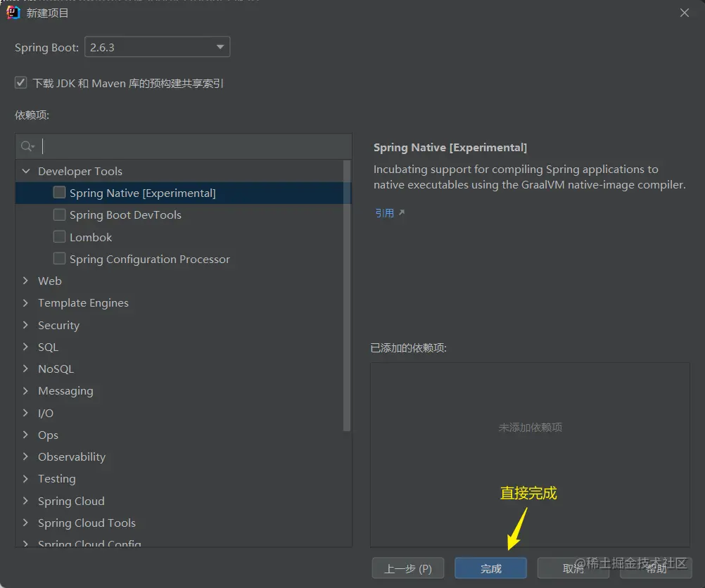This screenshot has width=705, height=588.
Task: Expand the Testing category
Action: pos(25,478)
